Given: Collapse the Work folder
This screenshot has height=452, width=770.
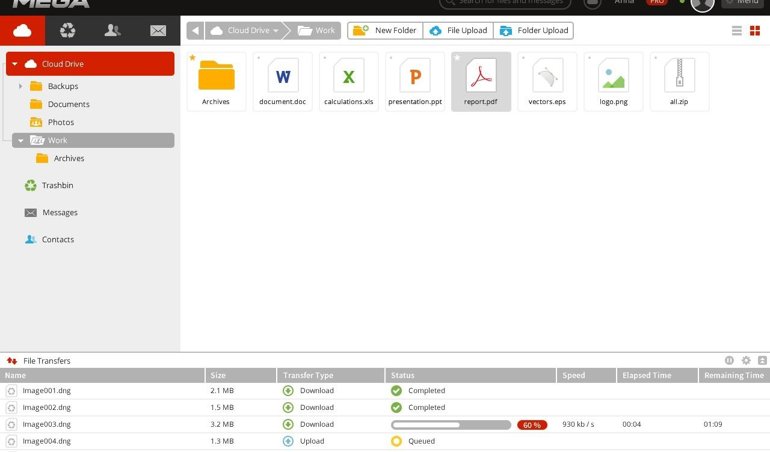Looking at the screenshot, I should [x=21, y=141].
